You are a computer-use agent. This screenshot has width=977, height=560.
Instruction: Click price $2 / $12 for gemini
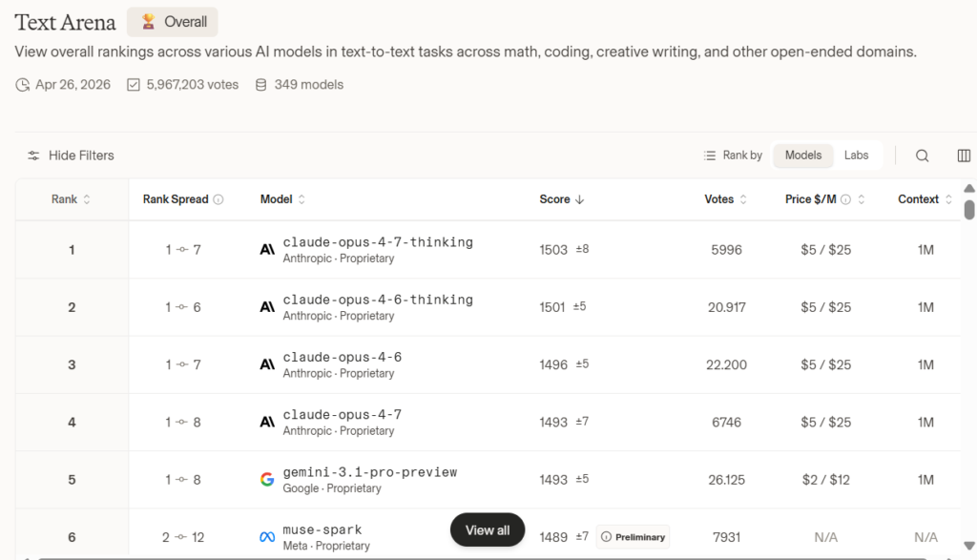click(825, 480)
